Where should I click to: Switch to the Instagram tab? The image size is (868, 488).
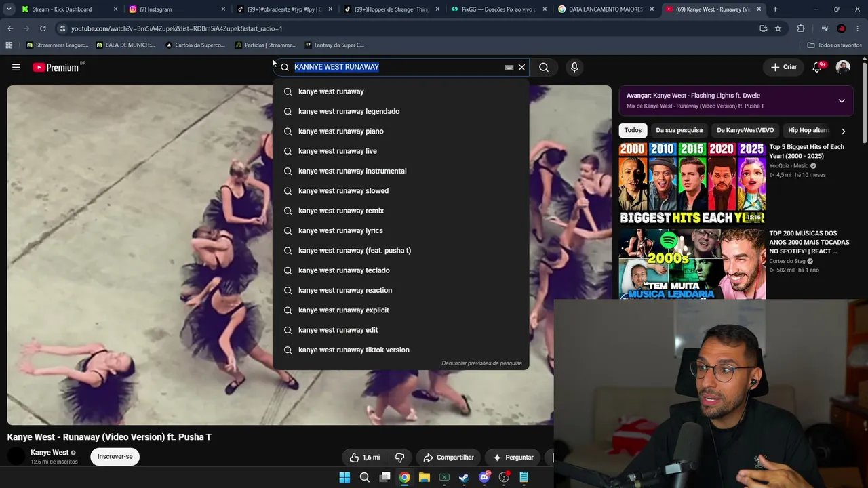tap(177, 9)
